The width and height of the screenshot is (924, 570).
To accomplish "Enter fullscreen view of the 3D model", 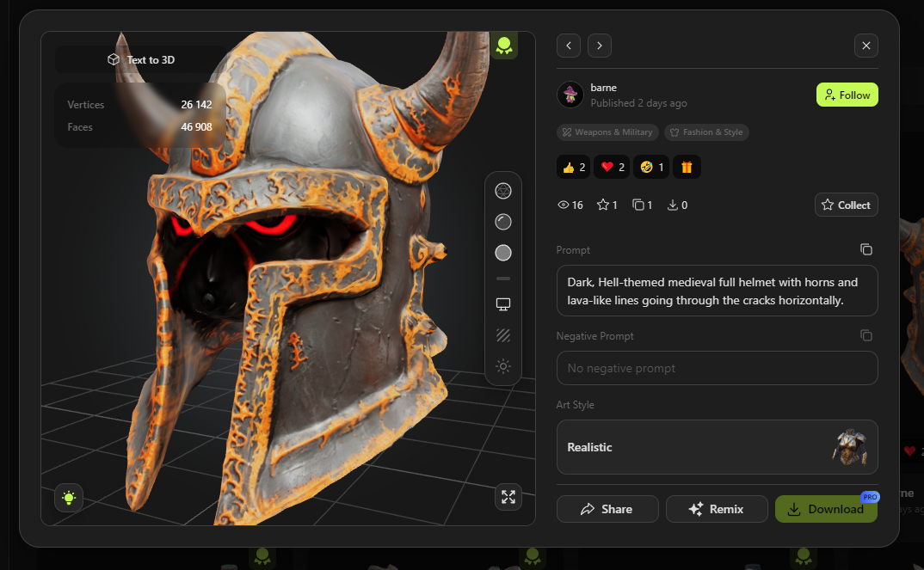I will tap(508, 497).
